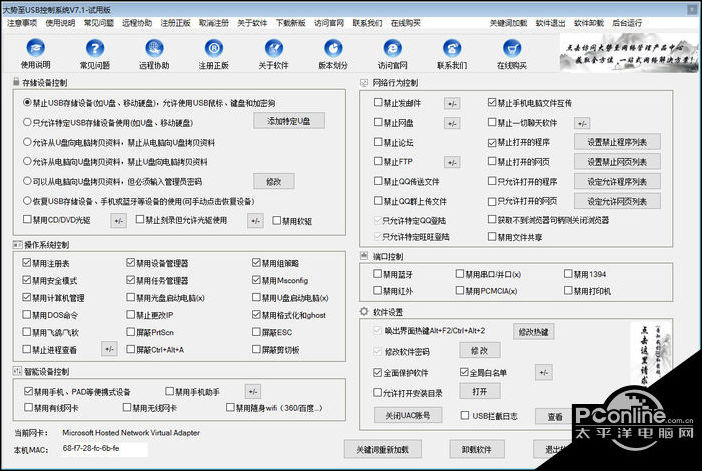Uncheck 禁用手机、PAD等便携式设备 checkbox
702x471 pixels.
tap(29, 391)
